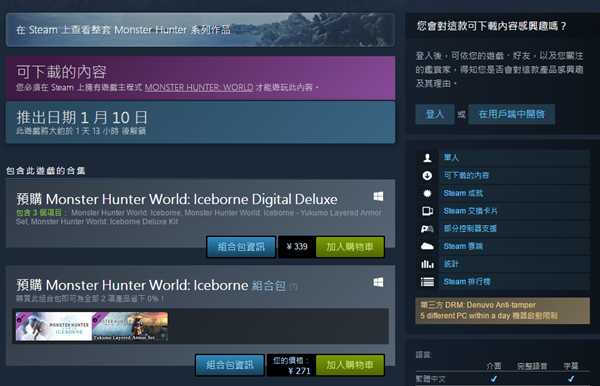Click the bundle info question mark icon
This screenshot has height=386, width=600.
(x=294, y=287)
